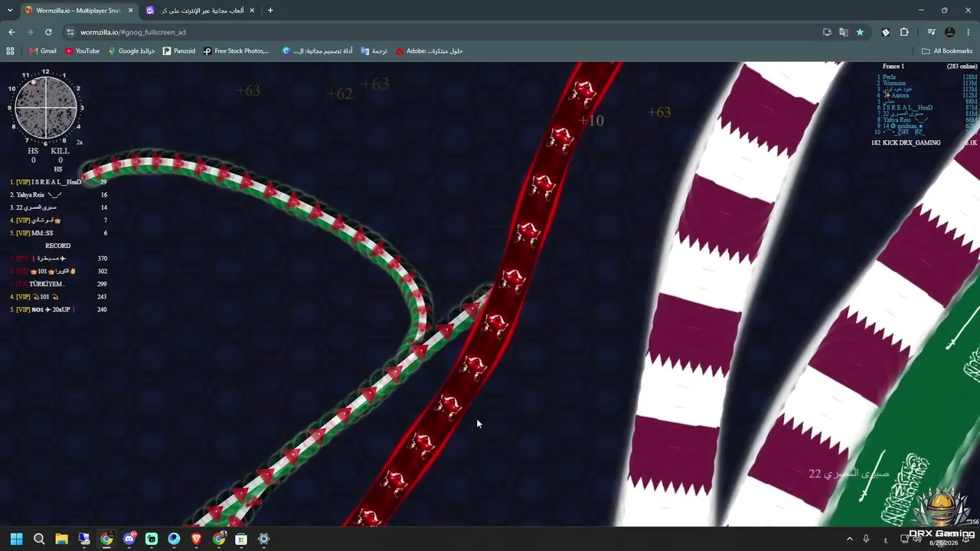Close the Wormzilla.io tab
Image resolution: width=980 pixels, height=551 pixels.
click(x=130, y=11)
